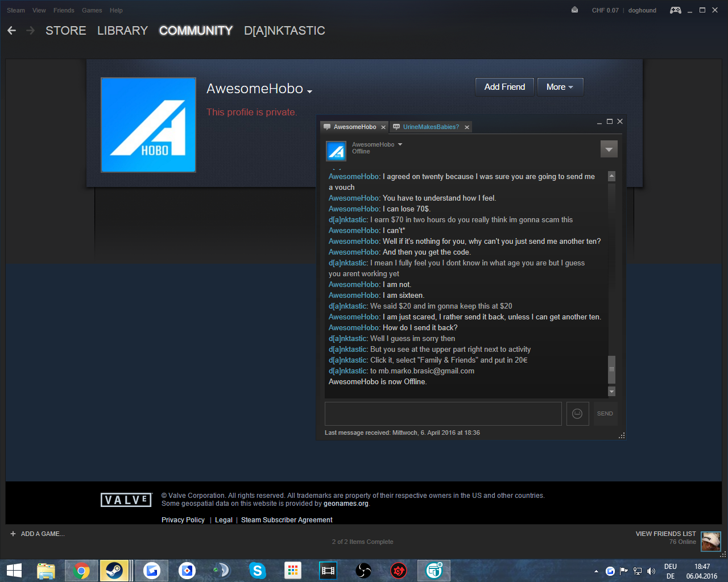The height and width of the screenshot is (582, 728).
Task: Click the plus icon beside Add a Game
Action: 13,534
